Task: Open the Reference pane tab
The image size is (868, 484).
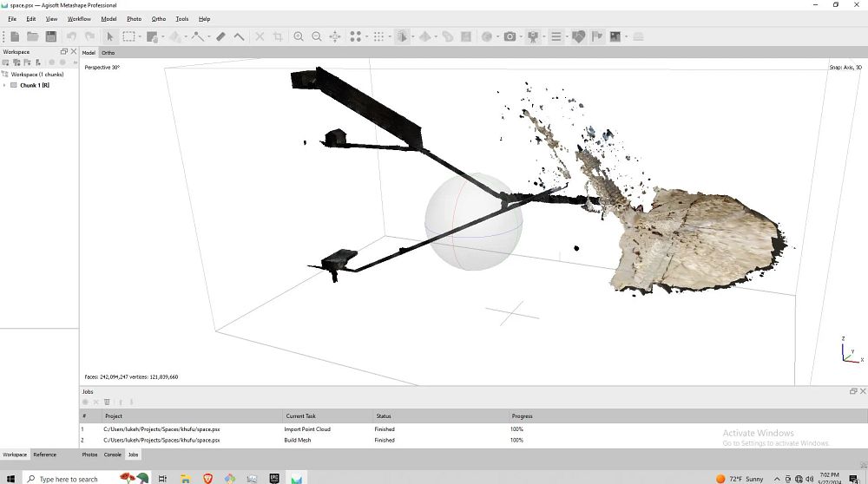Action: (44, 455)
